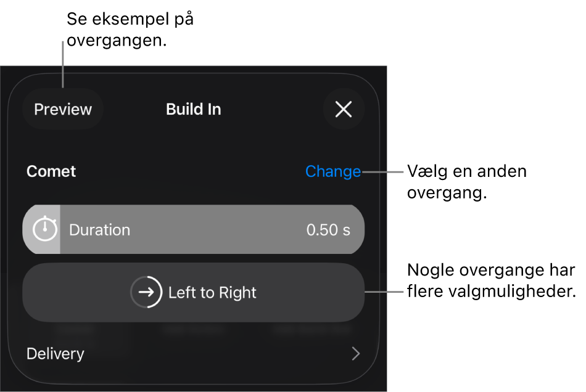The width and height of the screenshot is (586, 392).
Task: Click the stopwatch icon in Duration
Action: coord(44,229)
